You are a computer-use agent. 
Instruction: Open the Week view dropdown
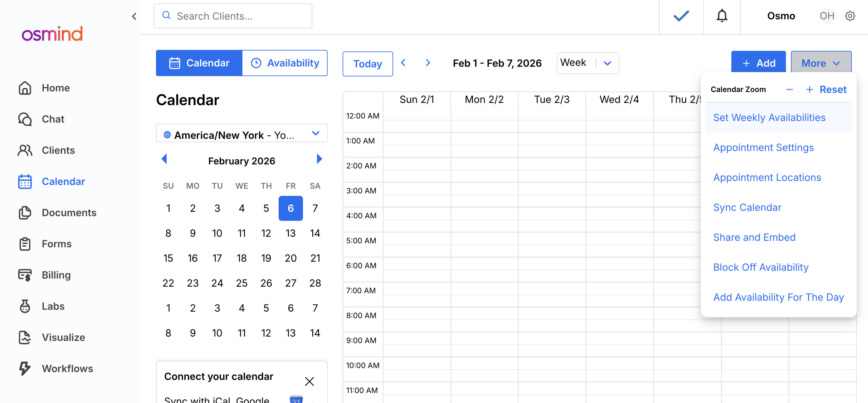588,63
